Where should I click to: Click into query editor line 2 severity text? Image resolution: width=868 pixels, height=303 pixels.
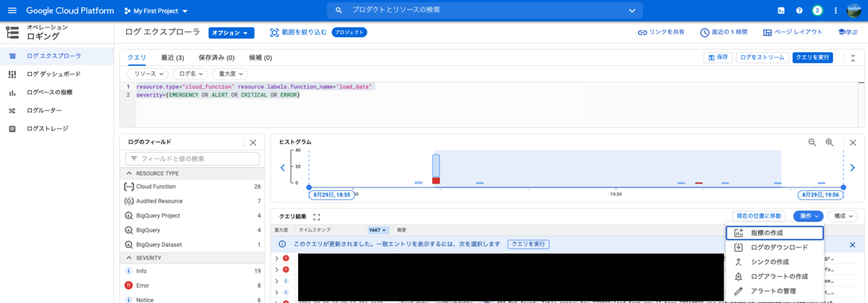pyautogui.click(x=218, y=95)
